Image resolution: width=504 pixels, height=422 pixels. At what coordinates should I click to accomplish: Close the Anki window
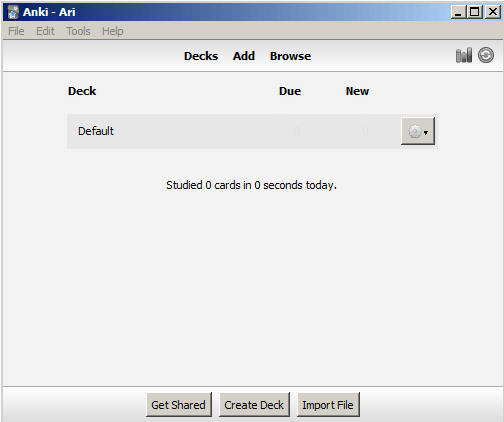493,12
